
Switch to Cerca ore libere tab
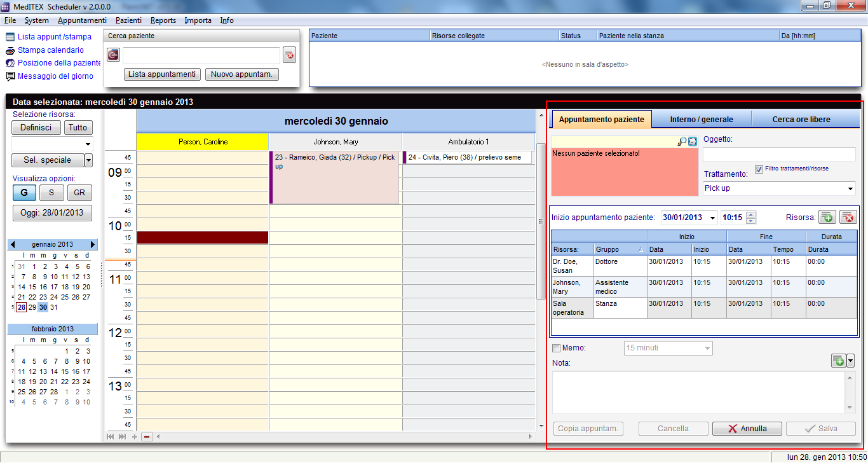tap(801, 120)
